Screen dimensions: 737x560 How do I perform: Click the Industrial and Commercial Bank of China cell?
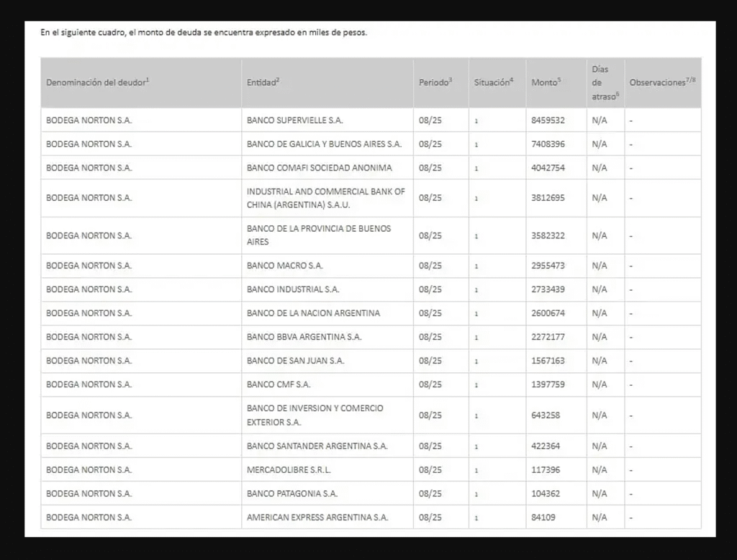tap(325, 198)
